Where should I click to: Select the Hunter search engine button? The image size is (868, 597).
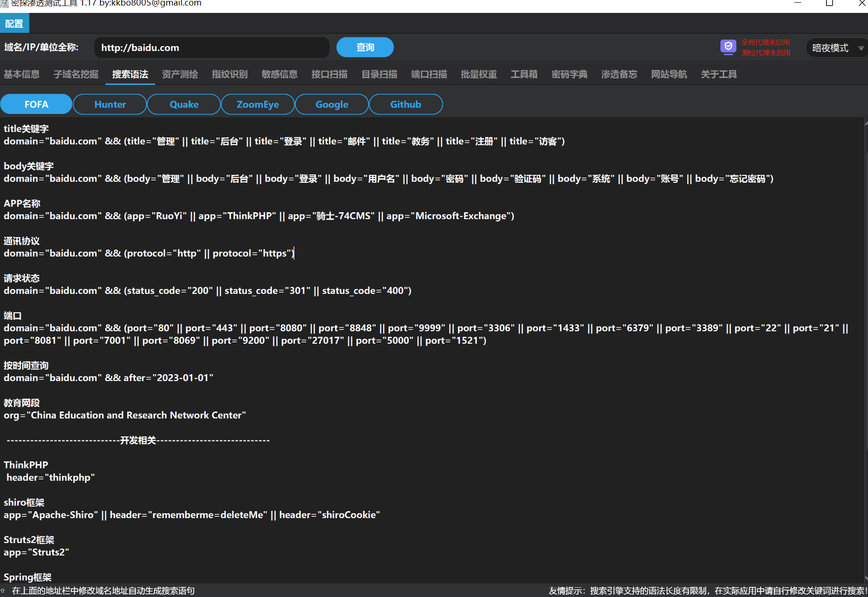coord(110,104)
